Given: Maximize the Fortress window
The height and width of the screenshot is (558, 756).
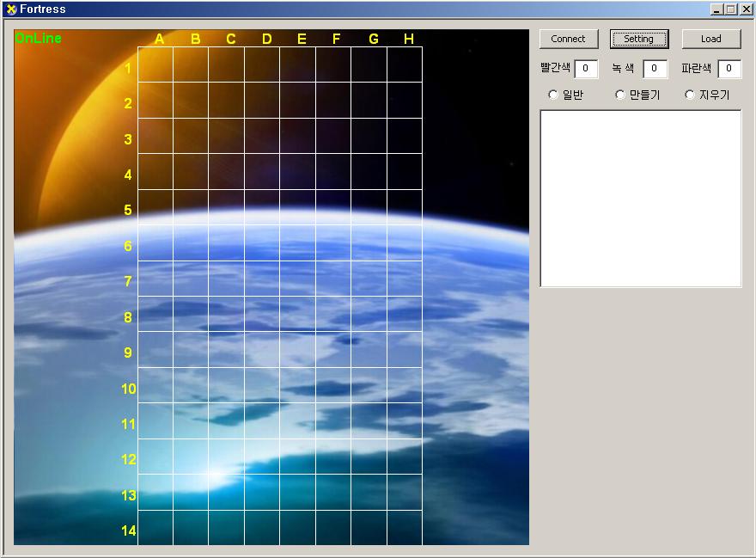Looking at the screenshot, I should click(731, 9).
